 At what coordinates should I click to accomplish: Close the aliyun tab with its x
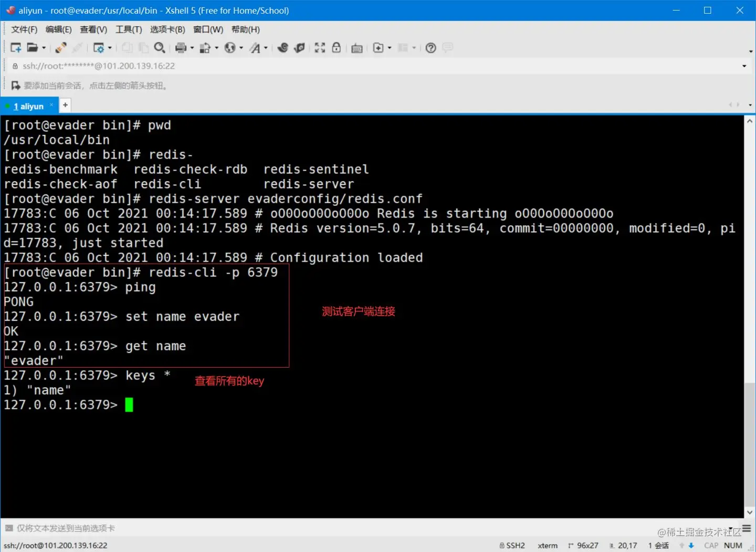point(51,105)
